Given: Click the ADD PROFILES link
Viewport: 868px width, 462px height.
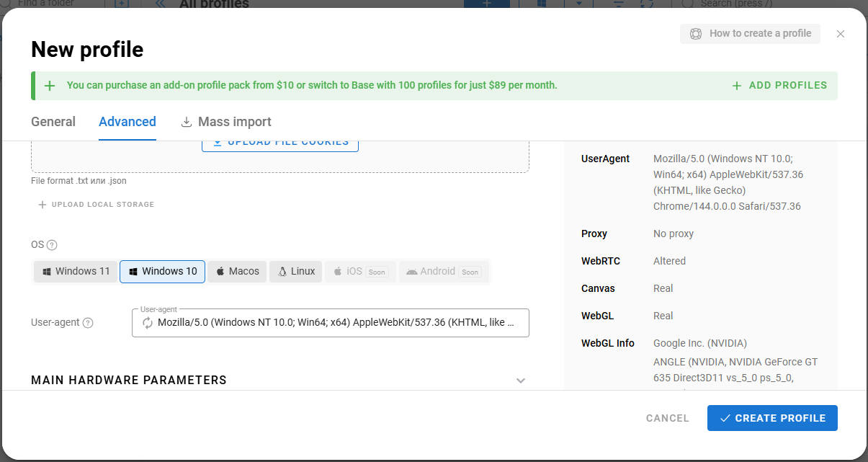Looking at the screenshot, I should pyautogui.click(x=779, y=85).
